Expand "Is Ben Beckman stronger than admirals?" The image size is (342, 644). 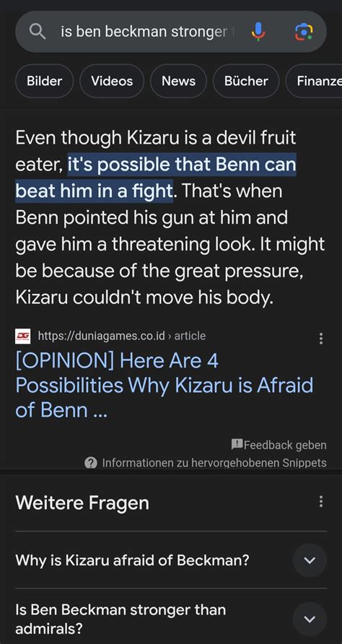pyautogui.click(x=171, y=619)
